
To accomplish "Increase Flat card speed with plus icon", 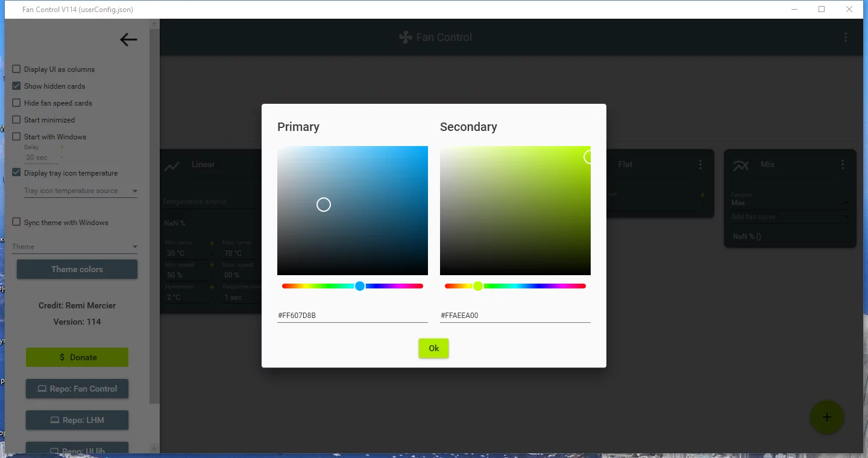I will tap(702, 195).
